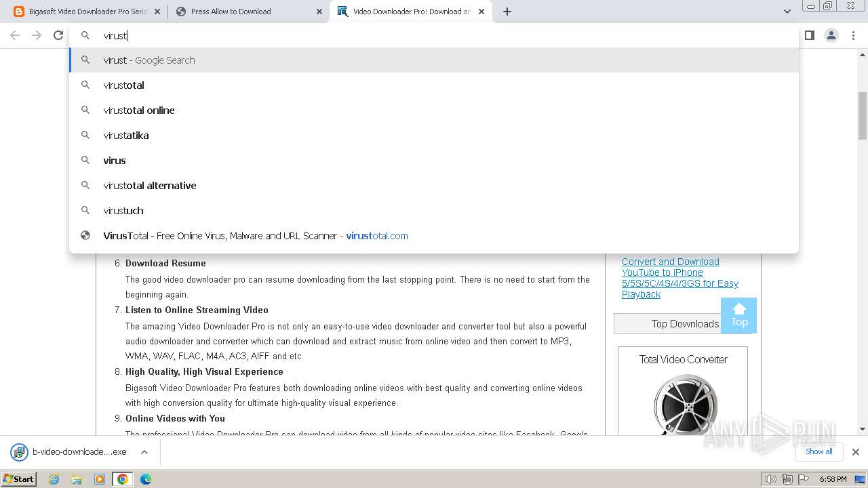Image resolution: width=868 pixels, height=488 pixels.
Task: Open Convert and Download YouTube to iPhone link
Action: [679, 278]
